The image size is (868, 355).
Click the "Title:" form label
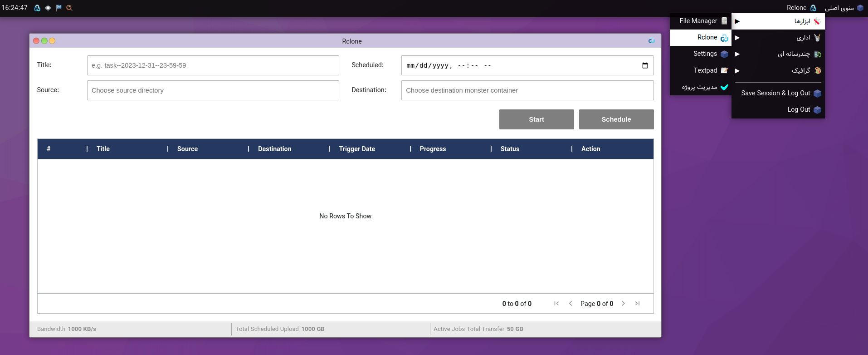(44, 65)
